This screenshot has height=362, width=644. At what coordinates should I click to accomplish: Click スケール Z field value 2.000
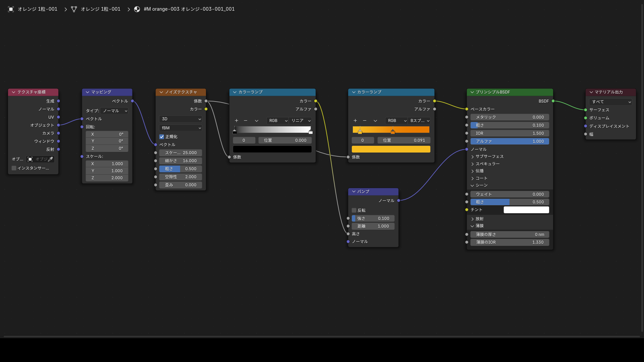(x=107, y=178)
